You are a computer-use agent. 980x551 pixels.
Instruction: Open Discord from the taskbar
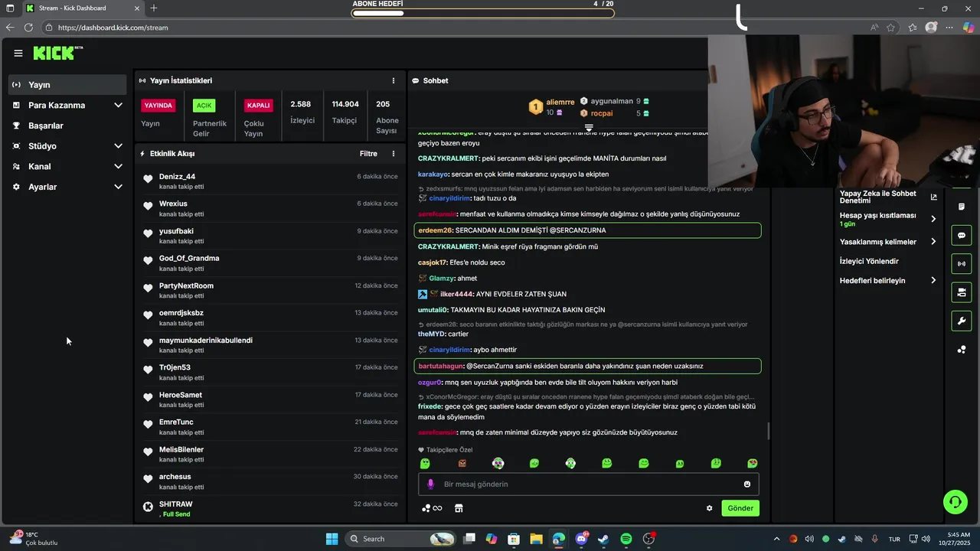tap(581, 539)
